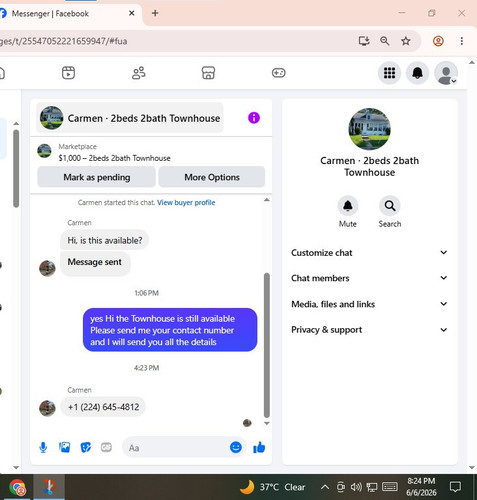The image size is (477, 500).
Task: Open Gaming controller icon
Action: 278,73
